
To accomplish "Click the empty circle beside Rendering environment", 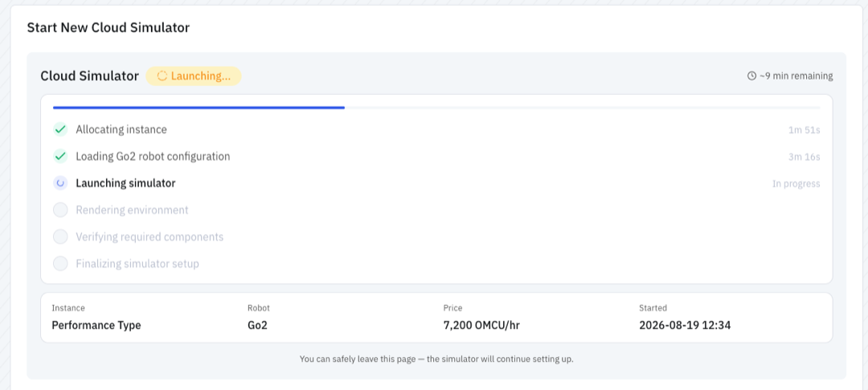I will (60, 210).
